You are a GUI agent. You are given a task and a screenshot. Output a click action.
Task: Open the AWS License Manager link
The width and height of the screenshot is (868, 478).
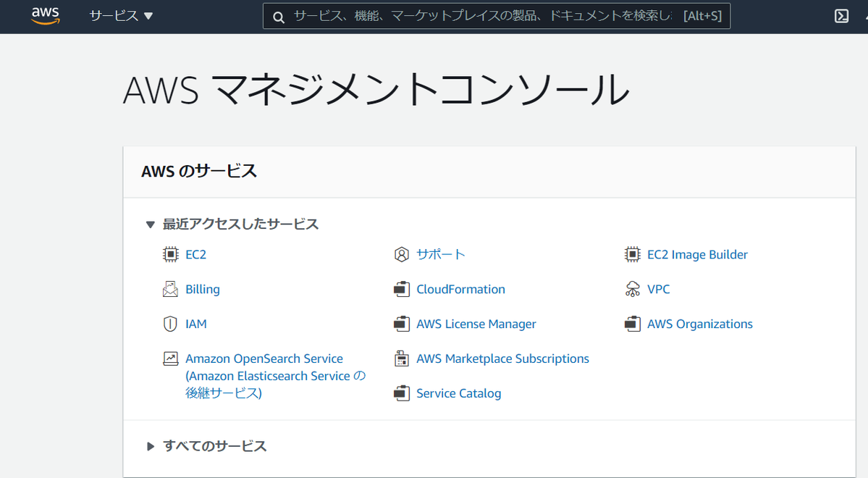pos(476,324)
